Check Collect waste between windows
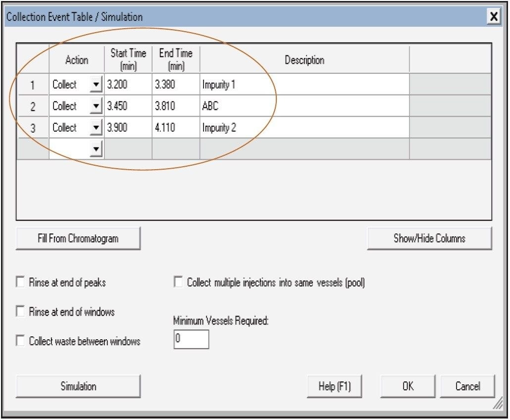Image resolution: width=510 pixels, height=420 pixels. pos(21,341)
